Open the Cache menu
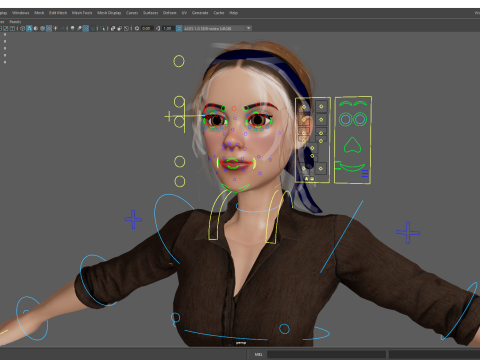The image size is (480, 360). (219, 13)
